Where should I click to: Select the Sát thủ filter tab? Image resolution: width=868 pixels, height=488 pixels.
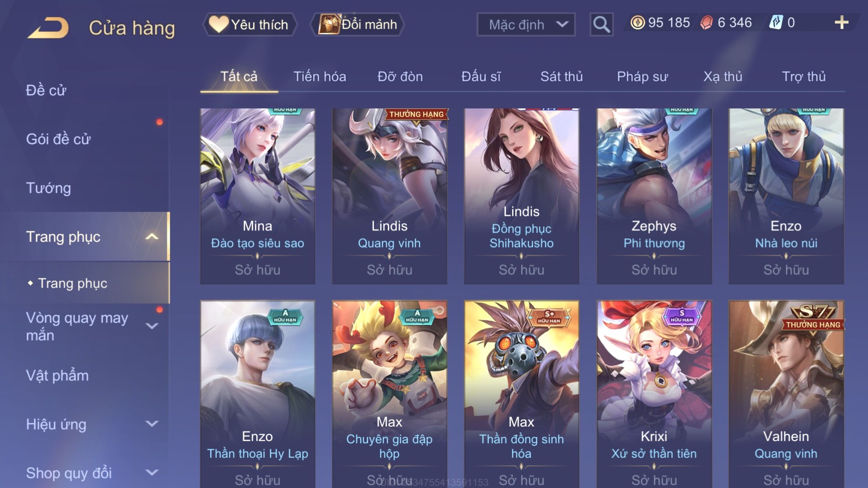click(561, 76)
